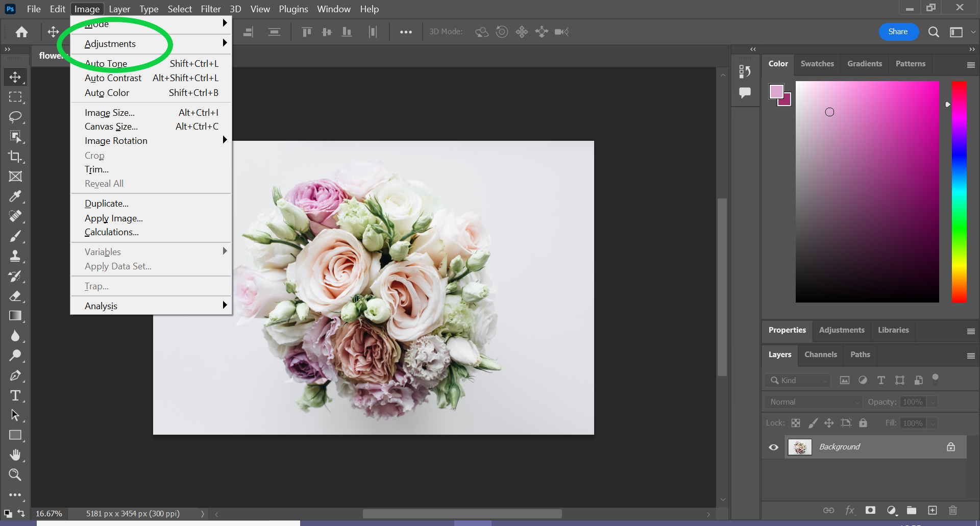This screenshot has height=526, width=980.
Task: Choose Auto Contrast from Image menu
Action: tap(151, 78)
